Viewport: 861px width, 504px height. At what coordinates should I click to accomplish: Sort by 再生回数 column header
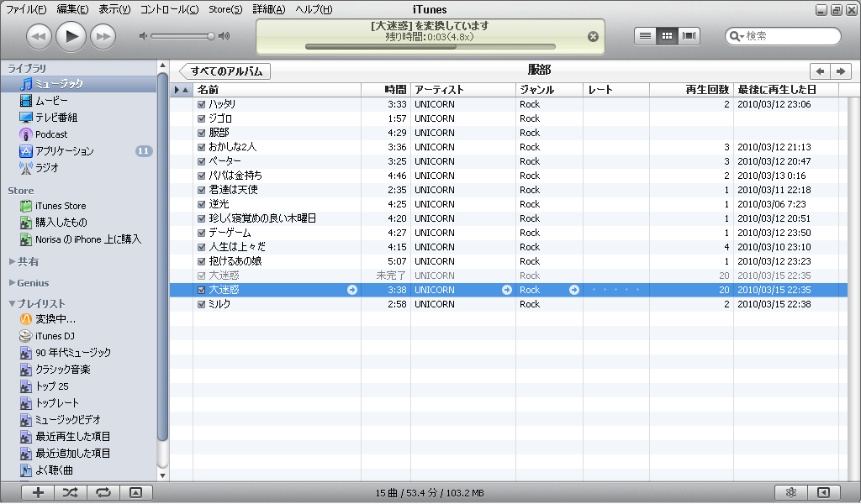691,89
